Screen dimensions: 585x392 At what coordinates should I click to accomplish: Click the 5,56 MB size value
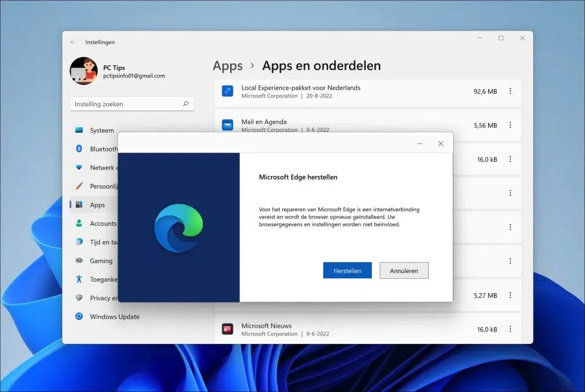coord(486,125)
